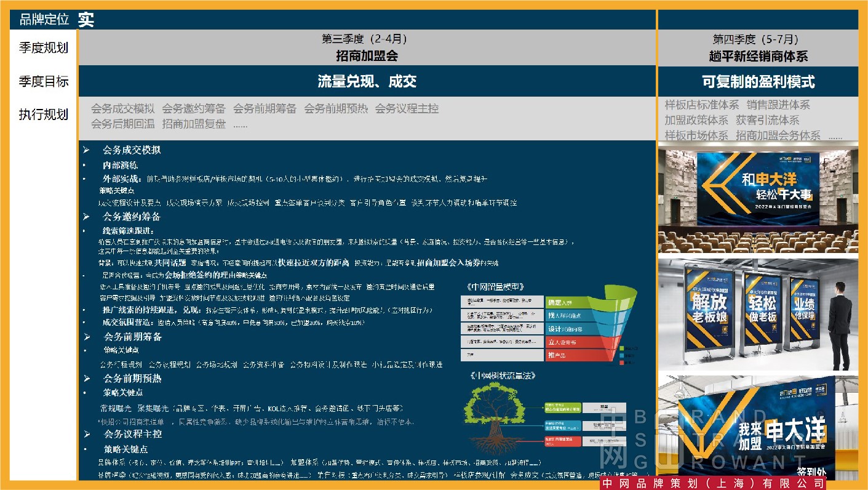Click the arrow bullet beside 会务前期预热 heading
Viewport: 868px width, 490px height.
click(87, 379)
